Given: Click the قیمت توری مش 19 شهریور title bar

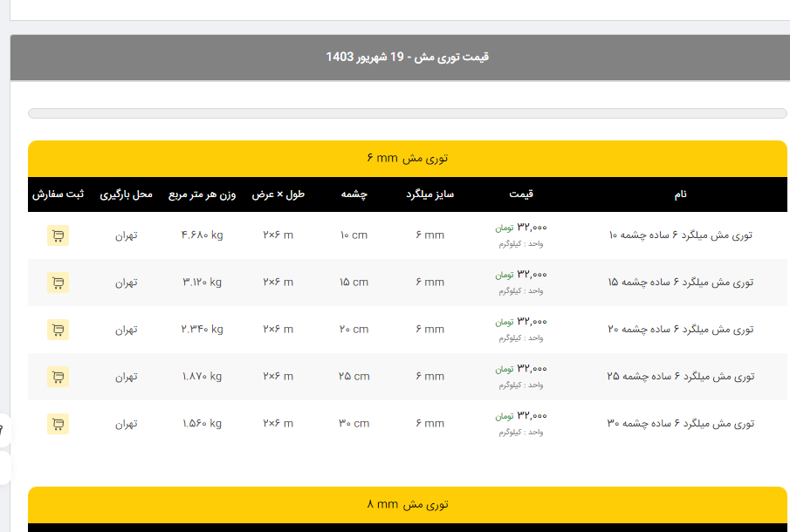Looking at the screenshot, I should [407, 58].
